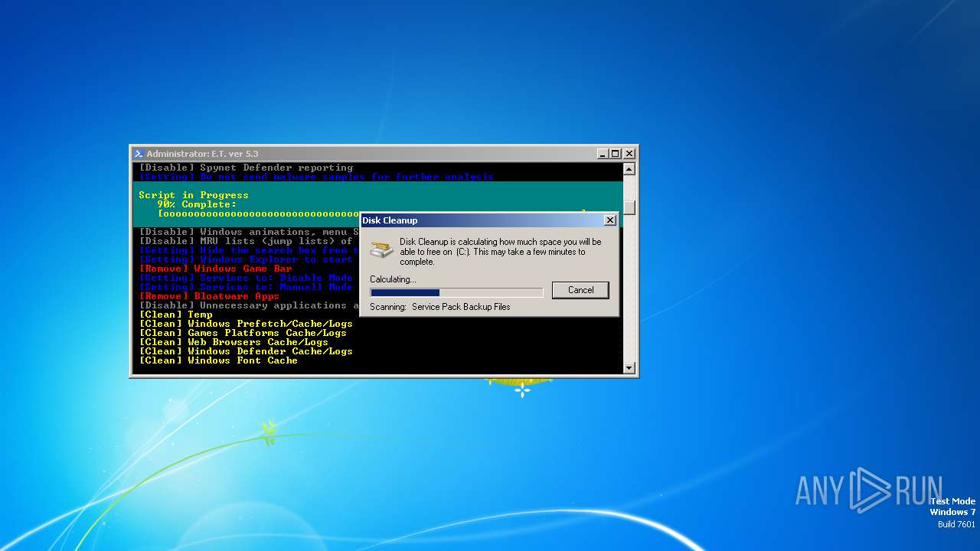Click '[Setting] Services to: Manuall Mode' line
The height and width of the screenshot is (551, 980).
coord(246,287)
